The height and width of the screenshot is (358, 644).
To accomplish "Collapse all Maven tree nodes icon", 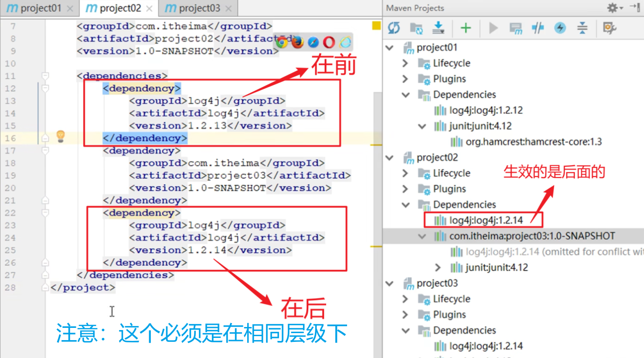I will pyautogui.click(x=582, y=28).
